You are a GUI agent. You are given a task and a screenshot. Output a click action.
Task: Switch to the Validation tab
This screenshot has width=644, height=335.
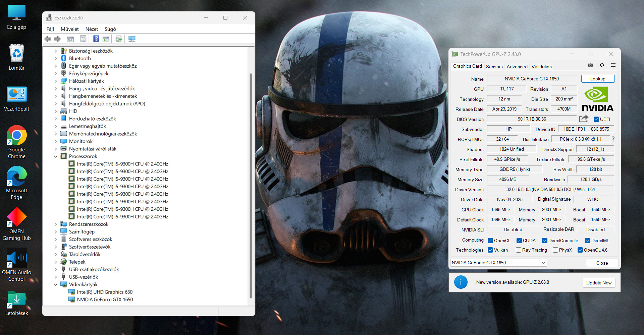click(x=541, y=67)
